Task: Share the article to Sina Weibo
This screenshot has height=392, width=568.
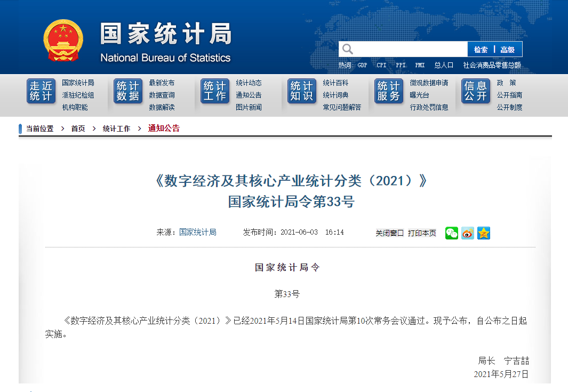Action: 467,233
